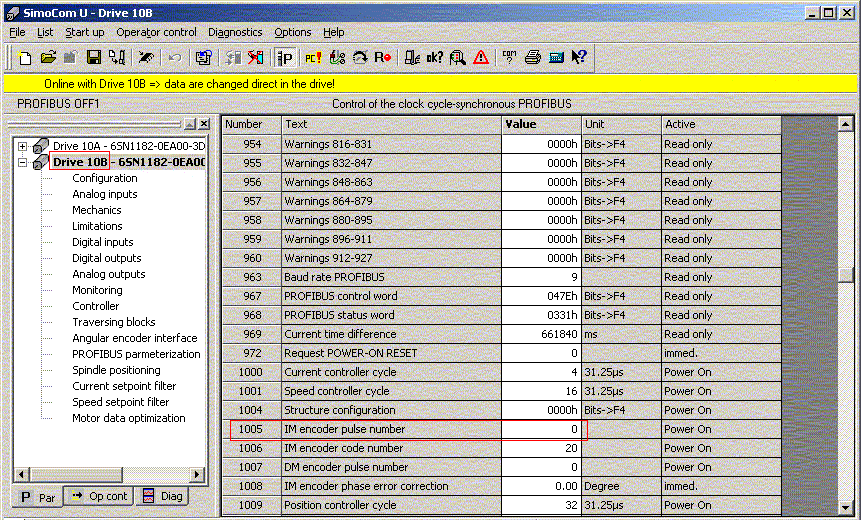The image size is (861, 520).
Task: Toggle the P expert list icon
Action: pyautogui.click(x=286, y=57)
